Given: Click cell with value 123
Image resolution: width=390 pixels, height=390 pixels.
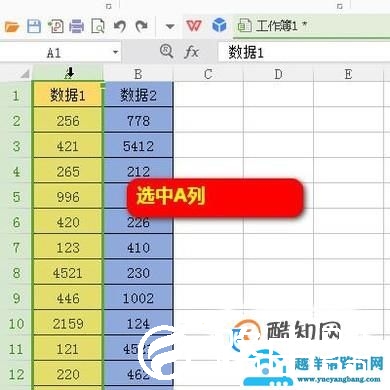Looking at the screenshot, I should [x=68, y=247].
